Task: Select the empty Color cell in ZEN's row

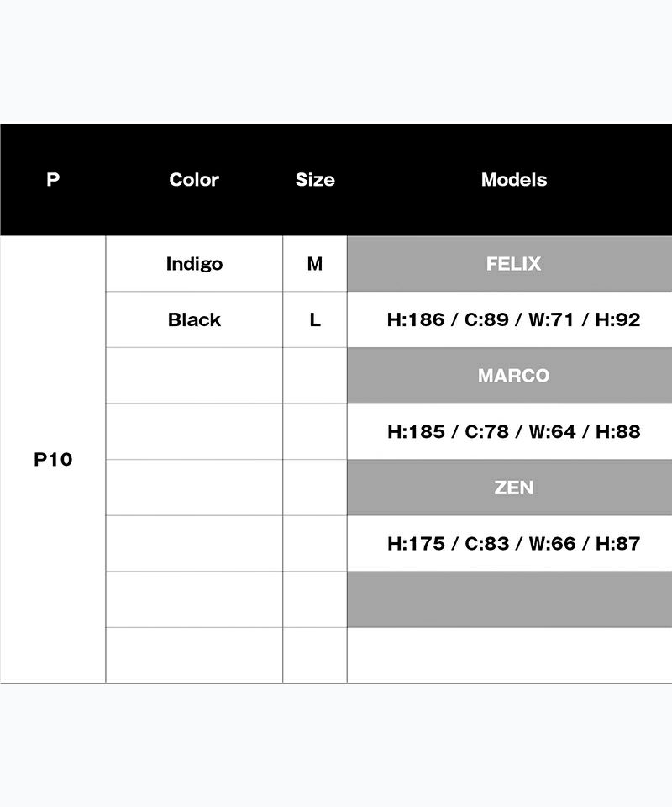Action: pyautogui.click(x=194, y=488)
